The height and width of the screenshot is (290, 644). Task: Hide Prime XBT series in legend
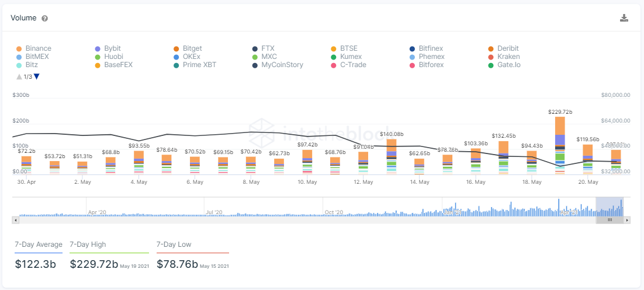(x=194, y=65)
